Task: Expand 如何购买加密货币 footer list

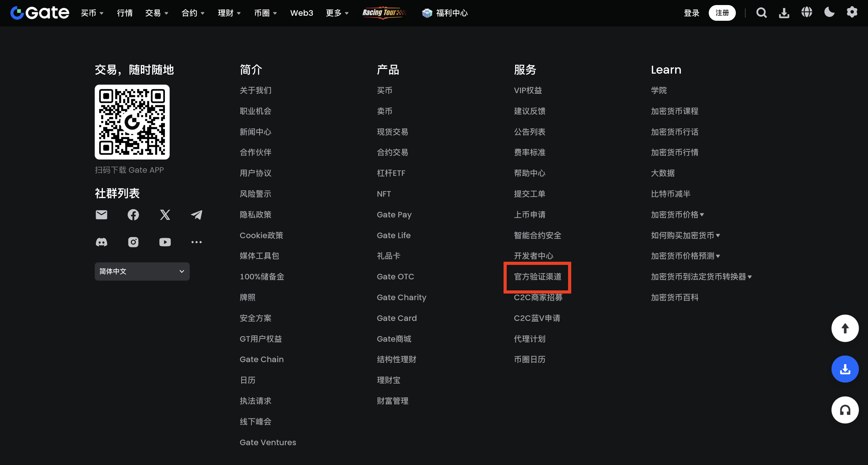Action: [718, 236]
